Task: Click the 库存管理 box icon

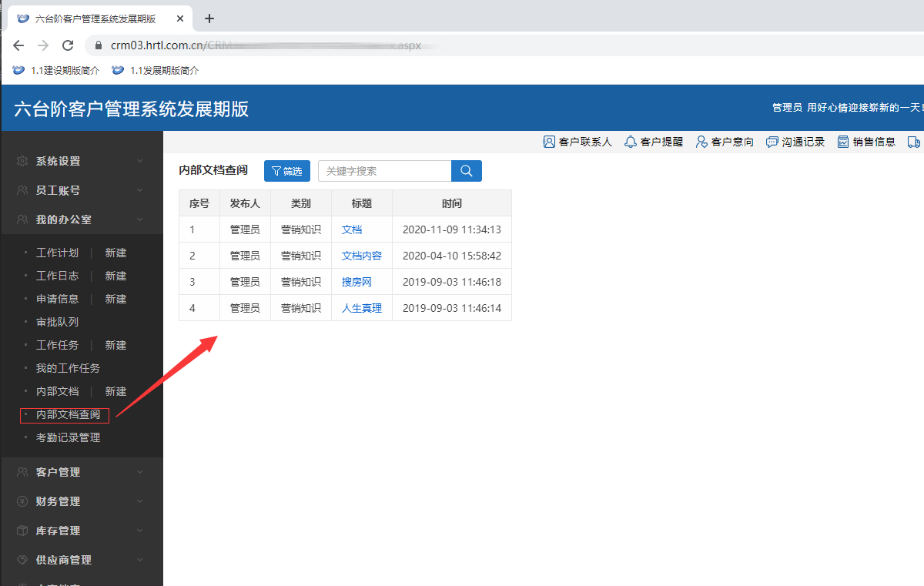Action: [22, 531]
